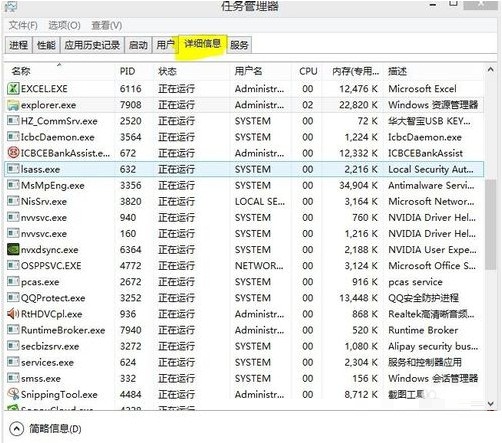Sort processes by 名称 column header
The width and height of the screenshot is (502, 443).
21,71
